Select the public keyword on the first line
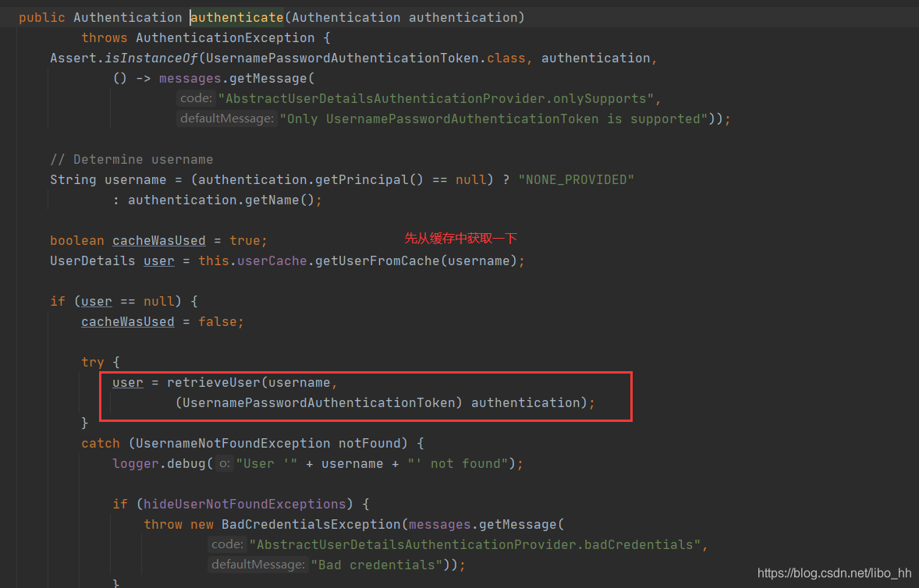Image resolution: width=919 pixels, height=588 pixels. (x=41, y=18)
